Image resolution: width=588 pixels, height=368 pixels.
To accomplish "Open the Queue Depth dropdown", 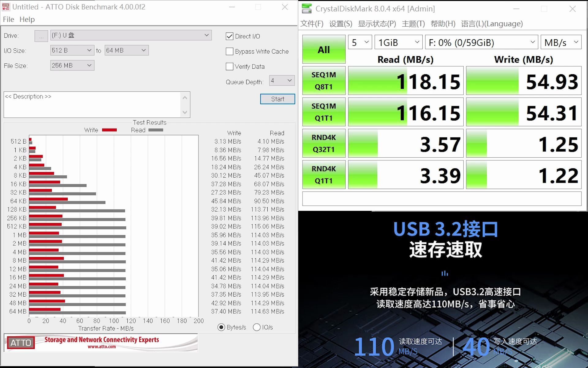I will [x=282, y=80].
